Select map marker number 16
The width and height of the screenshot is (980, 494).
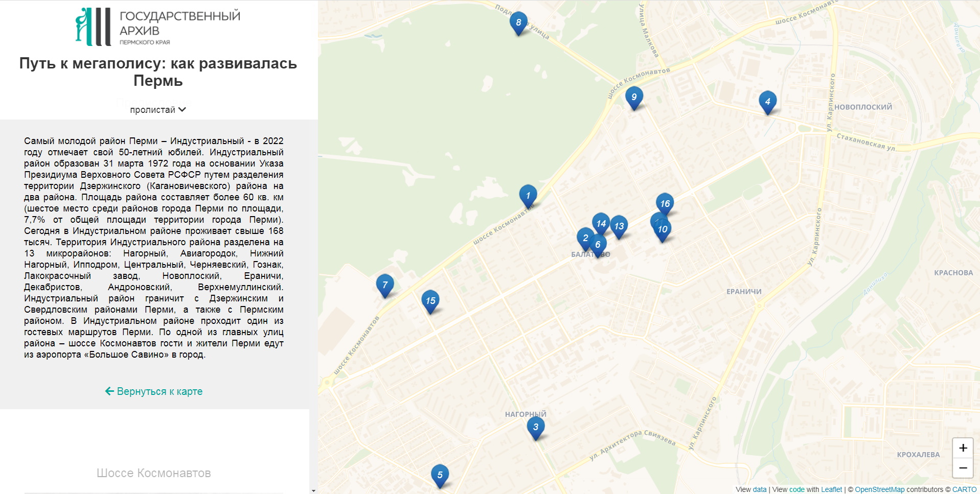point(665,203)
